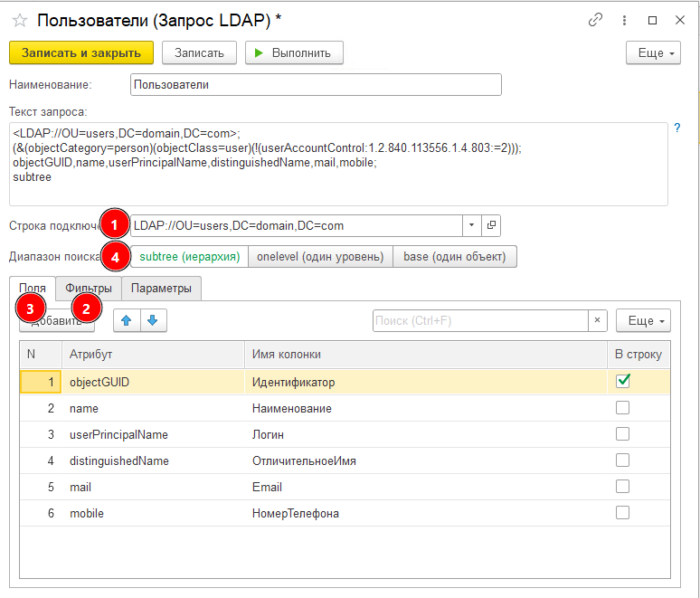Select the mobile attribute cell

153,514
